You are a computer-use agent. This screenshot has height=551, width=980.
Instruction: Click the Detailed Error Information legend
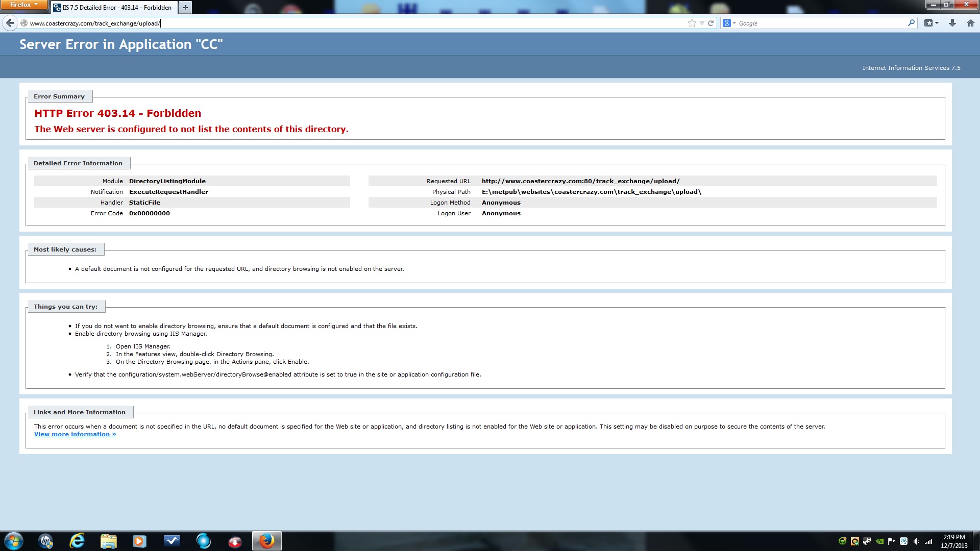[x=78, y=163]
